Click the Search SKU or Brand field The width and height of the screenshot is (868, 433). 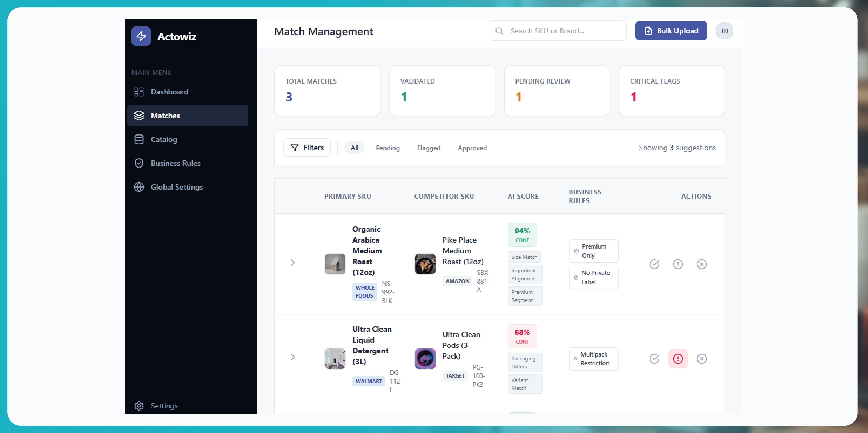[557, 31]
